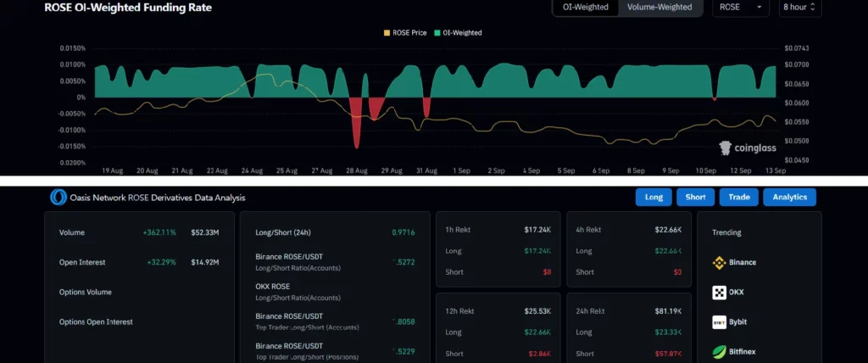Toggle the ROSE Price legend swatch
This screenshot has height=363, width=868.
point(387,33)
